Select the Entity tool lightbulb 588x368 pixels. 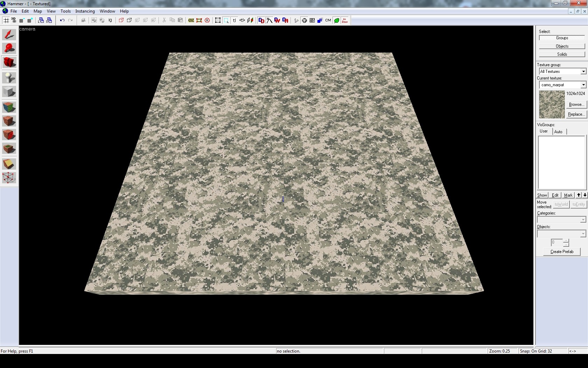click(x=9, y=77)
